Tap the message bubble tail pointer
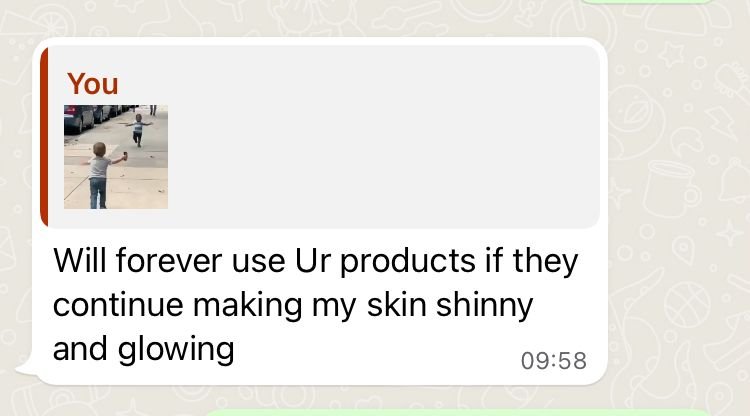The width and height of the screenshot is (750, 416). tap(26, 369)
